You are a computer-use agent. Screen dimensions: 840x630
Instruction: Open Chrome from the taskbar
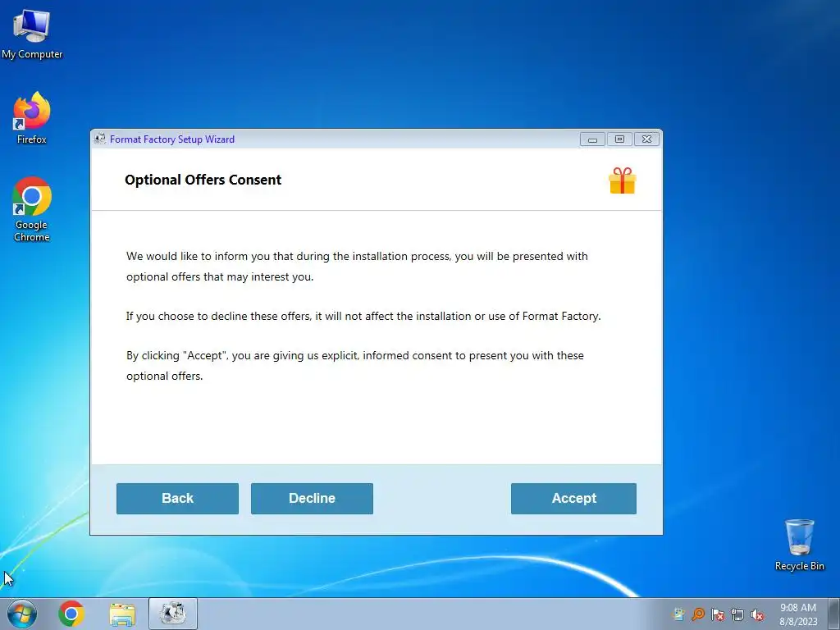click(x=71, y=614)
